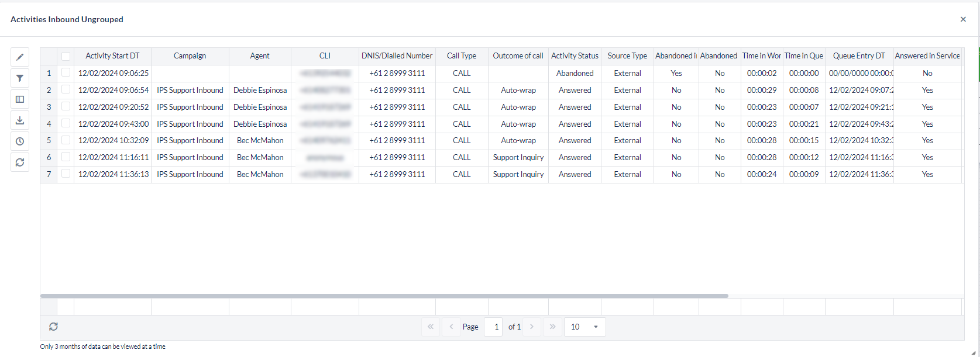Go to the next page arrow
Viewport: 980px width, 357px height.
(532, 327)
